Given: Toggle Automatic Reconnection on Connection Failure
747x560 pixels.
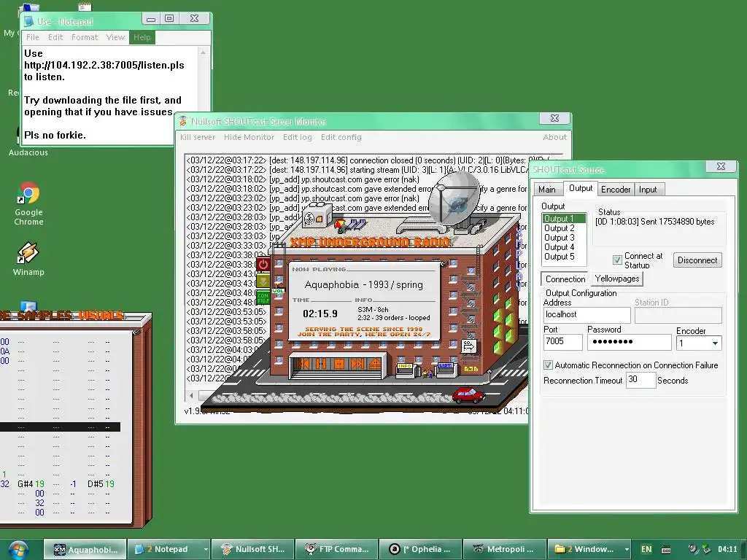Looking at the screenshot, I should coord(548,365).
